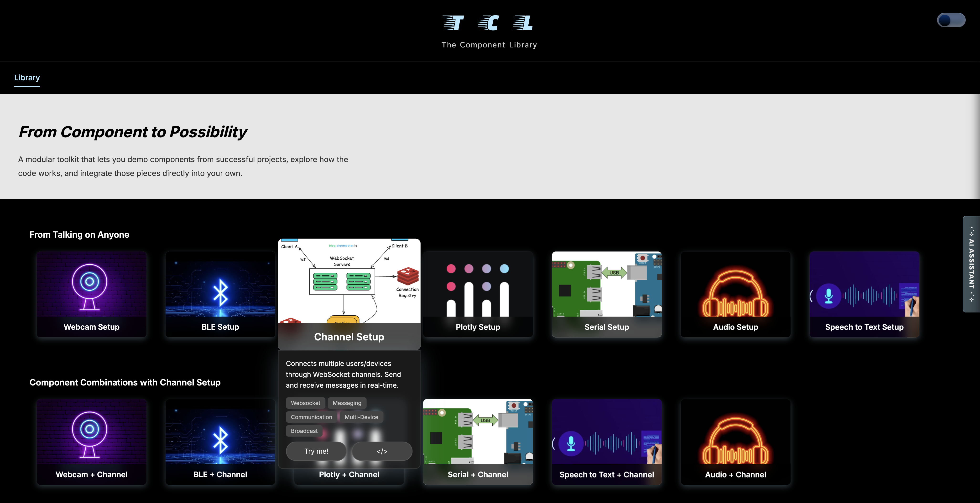Image resolution: width=980 pixels, height=503 pixels.
Task: Open the Library tab
Action: coord(27,77)
